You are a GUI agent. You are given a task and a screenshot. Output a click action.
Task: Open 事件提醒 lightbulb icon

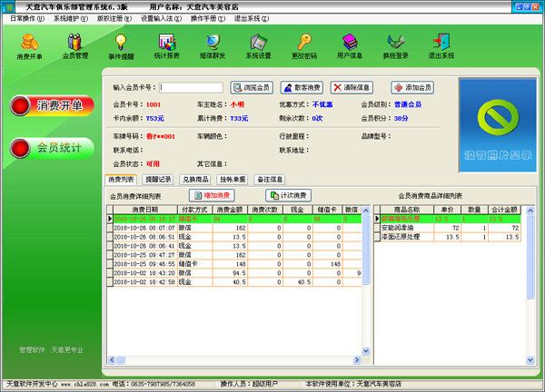[121, 45]
